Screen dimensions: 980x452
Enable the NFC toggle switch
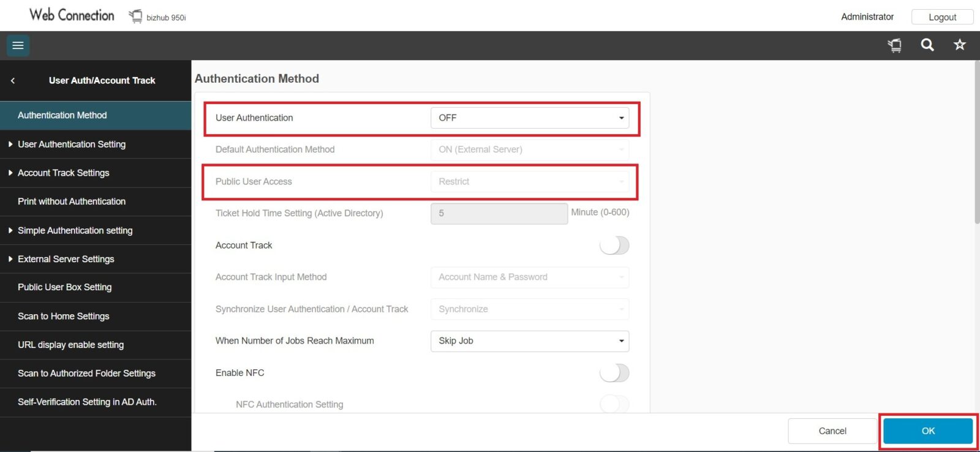[614, 373]
